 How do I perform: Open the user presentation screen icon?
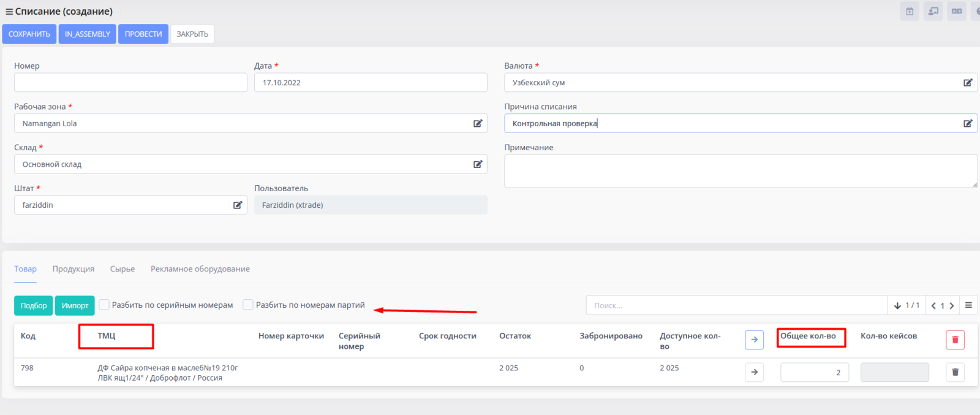(x=933, y=11)
